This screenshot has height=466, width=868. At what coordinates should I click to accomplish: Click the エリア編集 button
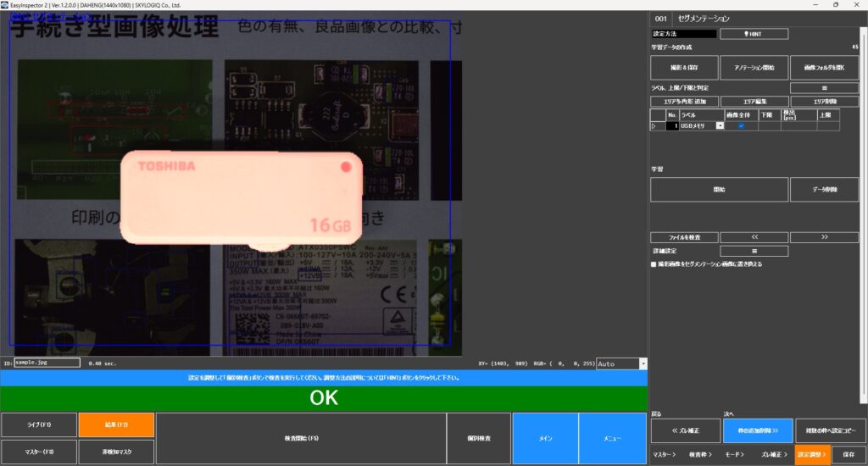[x=754, y=102]
